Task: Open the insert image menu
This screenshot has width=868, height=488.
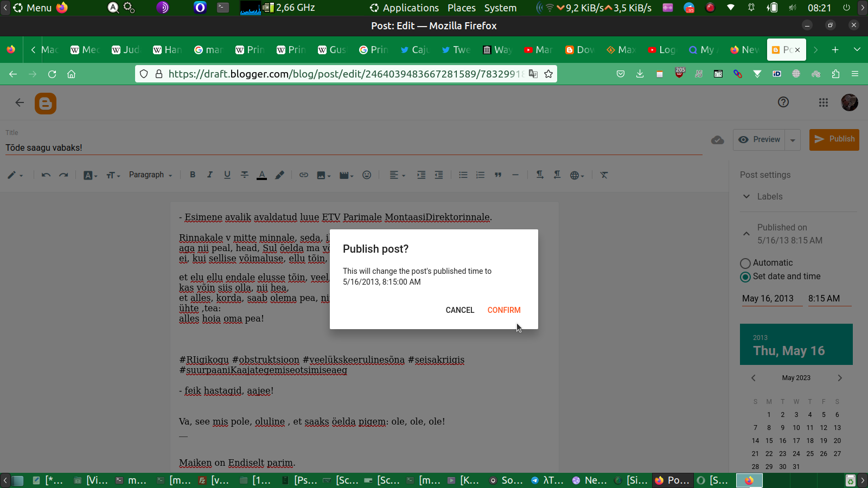Action: pos(323,175)
